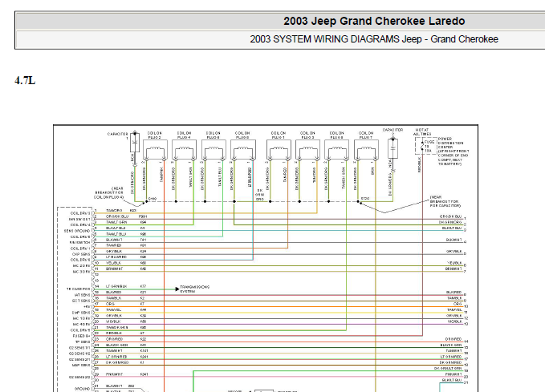Click the 'HOT AT ALL TIMES' label
This screenshot has height=392, width=545.
422,132
